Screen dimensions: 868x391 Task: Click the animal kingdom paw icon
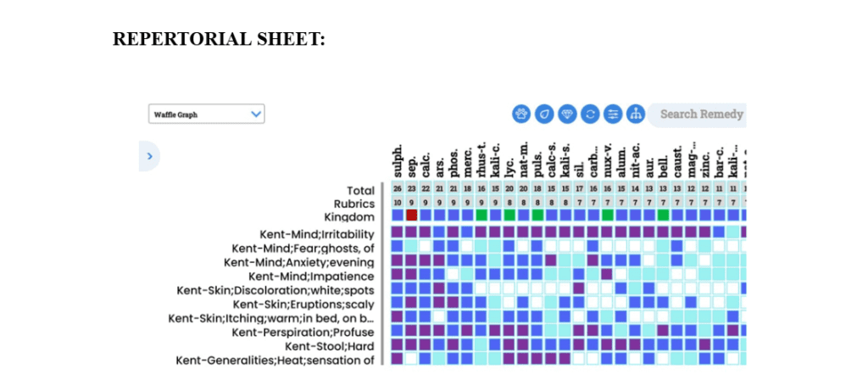[x=521, y=114]
